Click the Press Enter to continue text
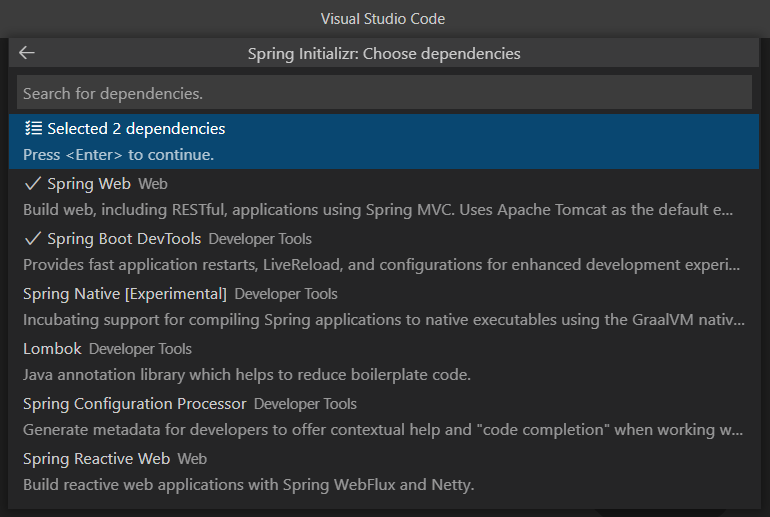The image size is (770, 517). (118, 155)
